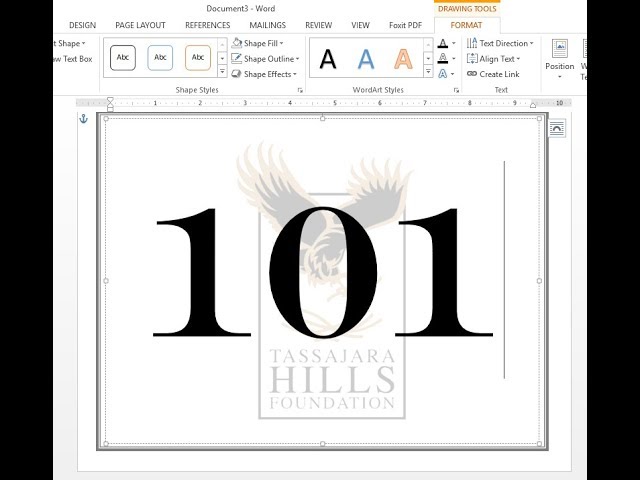Open the Text Fill color dropdown arrow
Image resolution: width=640 pixels, height=480 pixels.
(453, 43)
